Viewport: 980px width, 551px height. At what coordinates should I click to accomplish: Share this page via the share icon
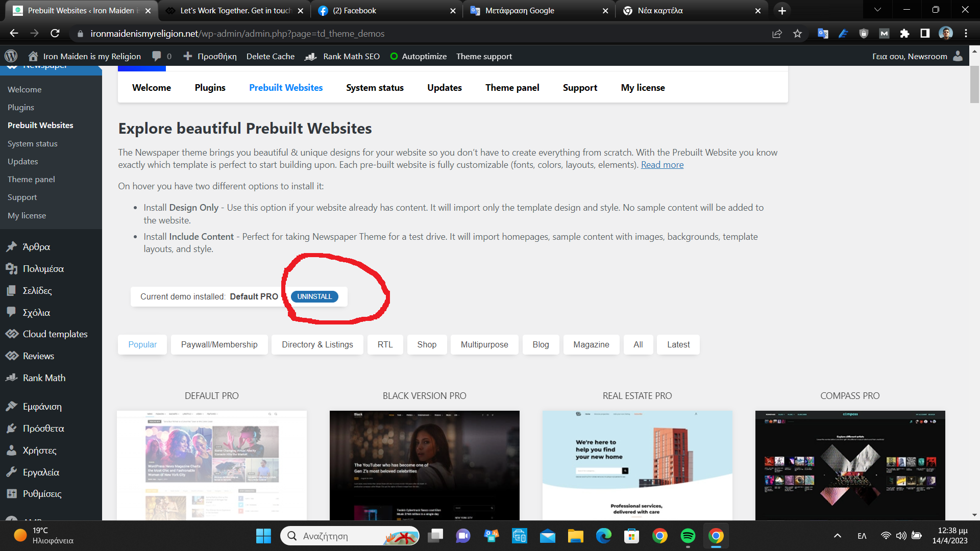click(x=777, y=34)
